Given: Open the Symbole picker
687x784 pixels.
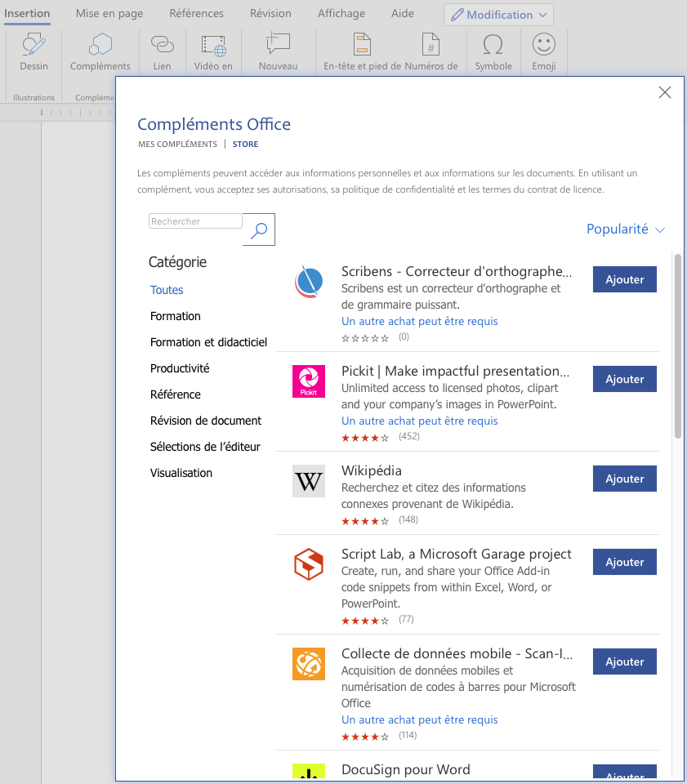Looking at the screenshot, I should click(493, 51).
